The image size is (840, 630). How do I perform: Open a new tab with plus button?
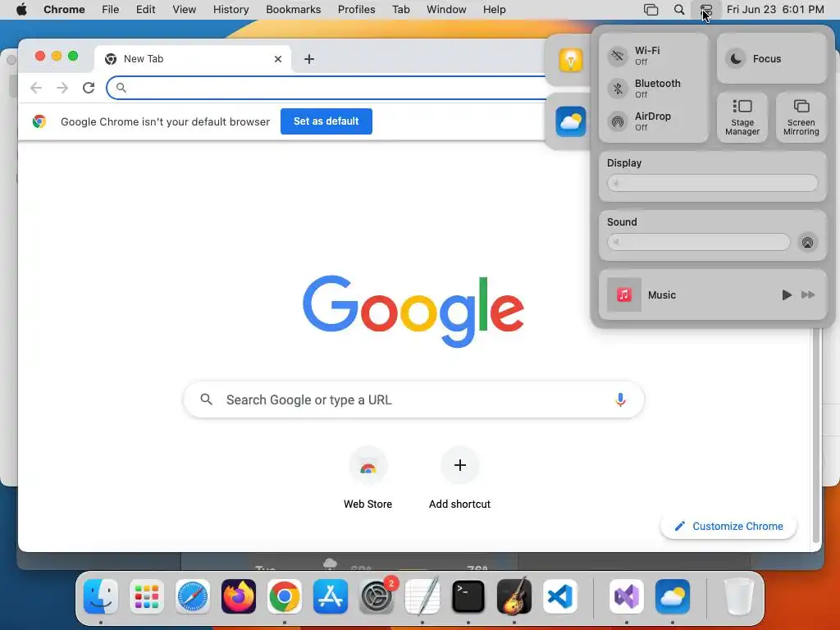tap(309, 59)
